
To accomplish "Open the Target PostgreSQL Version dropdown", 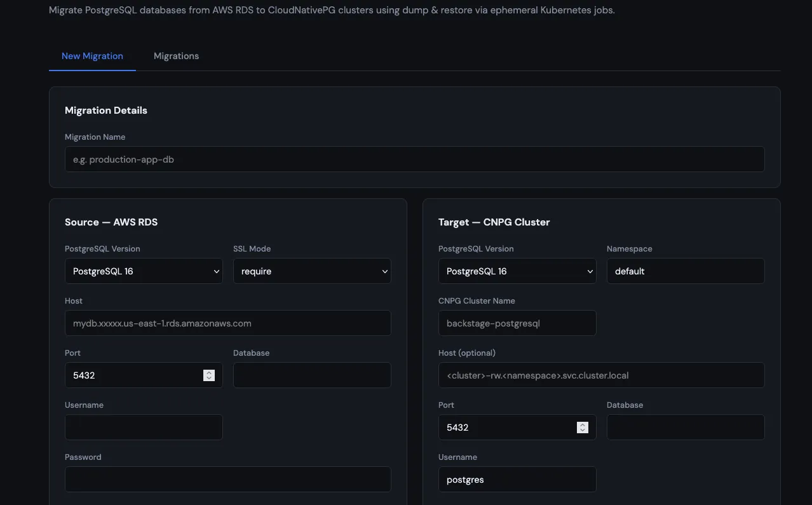I will 517,271.
